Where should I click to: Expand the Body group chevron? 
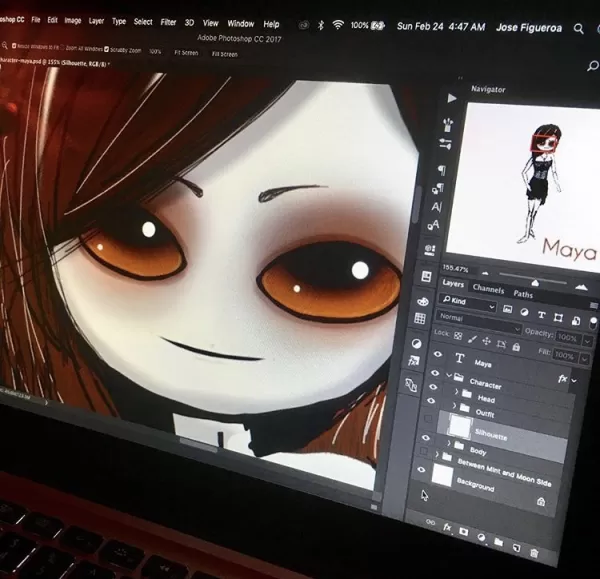[449, 443]
